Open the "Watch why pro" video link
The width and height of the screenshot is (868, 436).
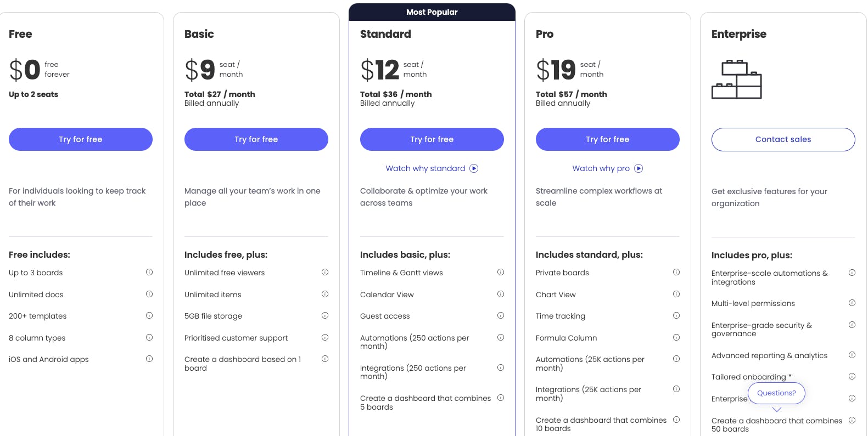[x=601, y=168]
